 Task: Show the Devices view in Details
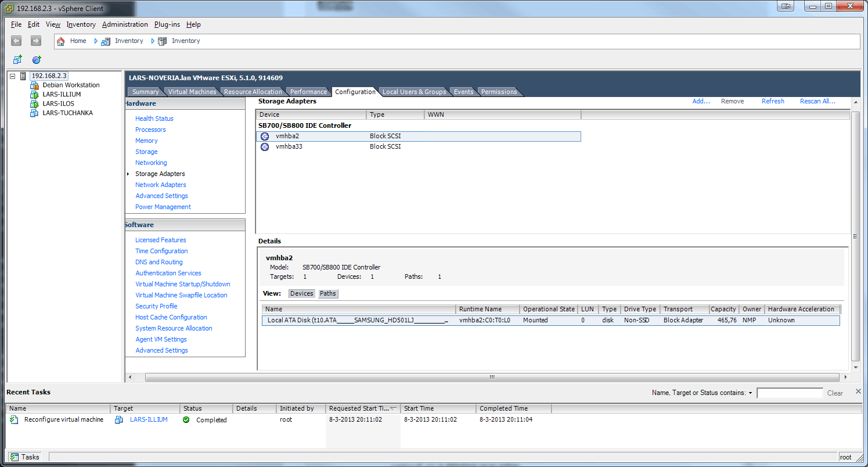[x=302, y=293]
